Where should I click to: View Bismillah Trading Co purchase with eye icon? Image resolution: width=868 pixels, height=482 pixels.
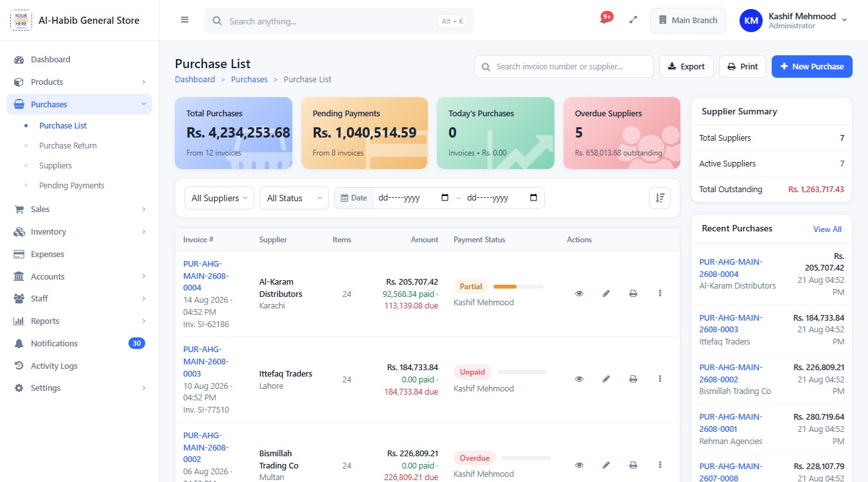click(x=579, y=465)
